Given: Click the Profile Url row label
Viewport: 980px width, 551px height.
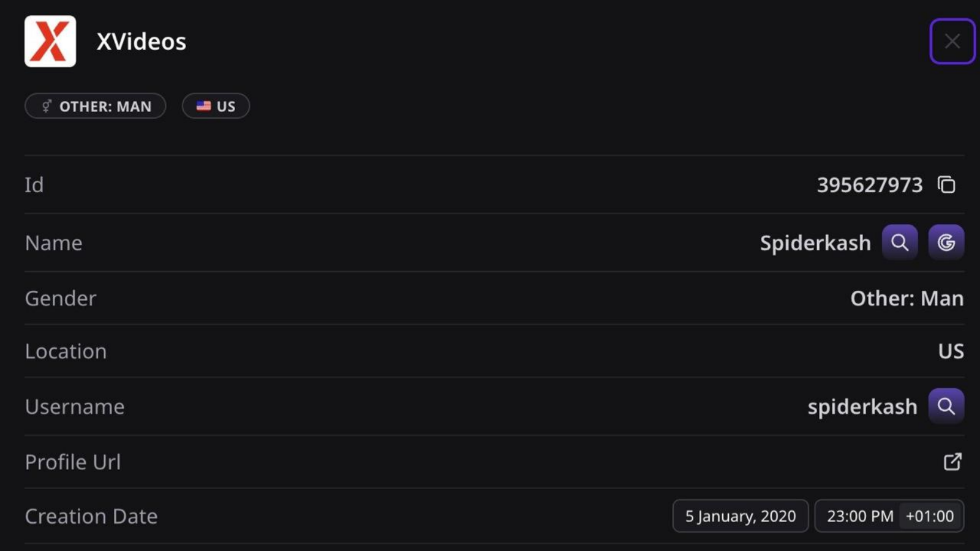Looking at the screenshot, I should (x=73, y=462).
